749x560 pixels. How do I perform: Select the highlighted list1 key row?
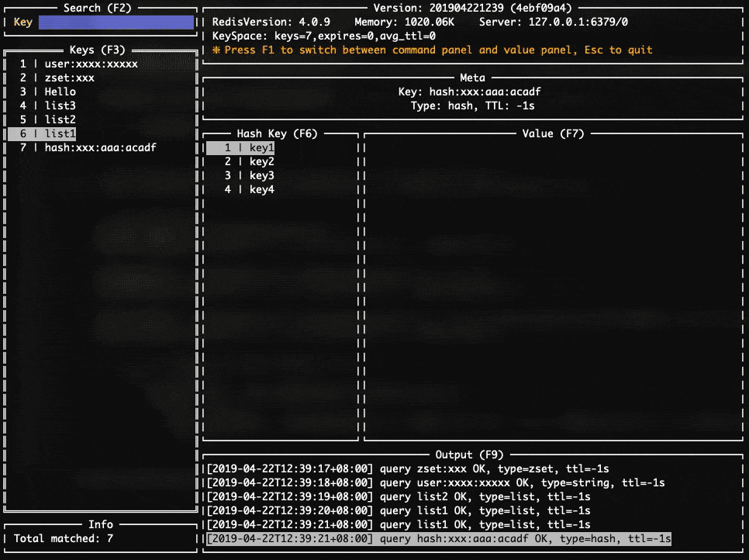pos(42,133)
